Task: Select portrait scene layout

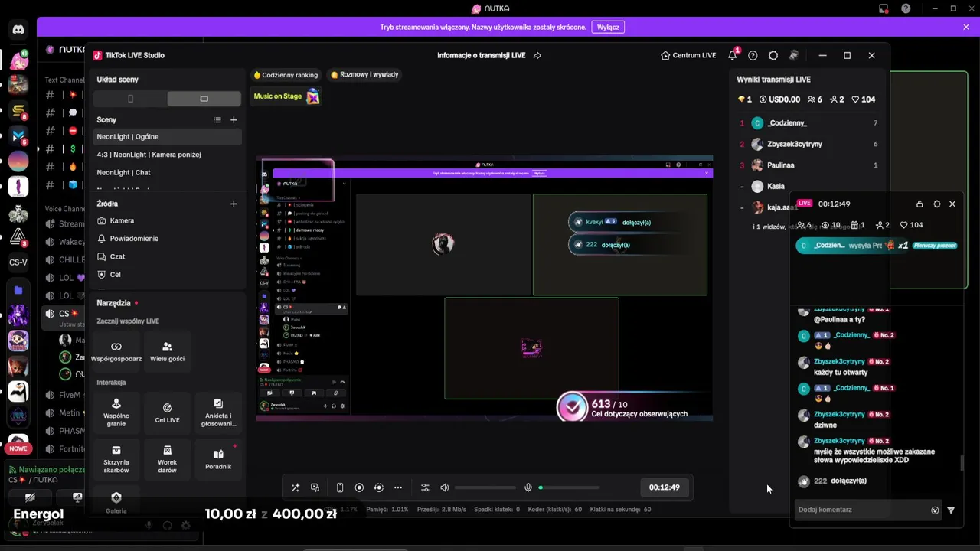Action: [130, 99]
